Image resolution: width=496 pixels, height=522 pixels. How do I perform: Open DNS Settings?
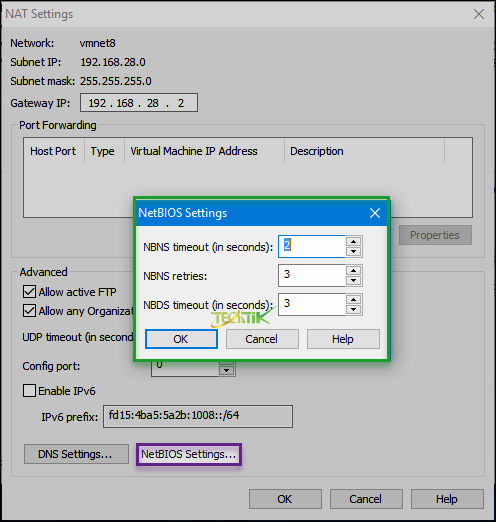point(76,454)
